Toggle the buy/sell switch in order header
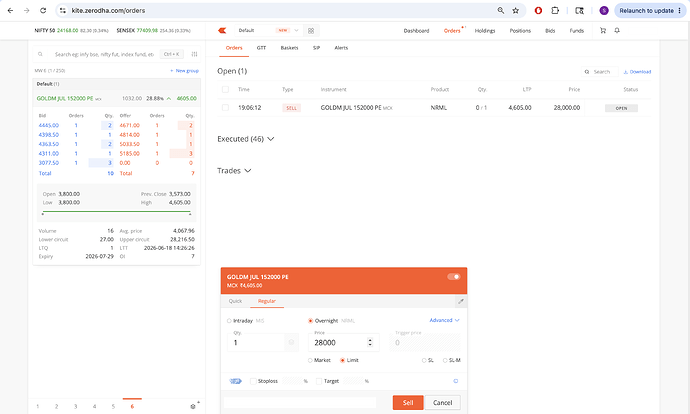The image size is (690, 414). tap(454, 277)
